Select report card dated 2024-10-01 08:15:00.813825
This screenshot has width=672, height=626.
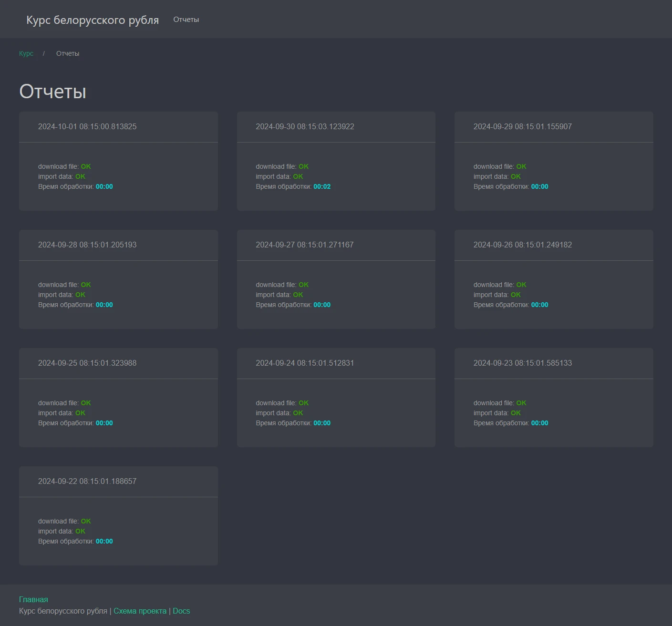(87, 126)
